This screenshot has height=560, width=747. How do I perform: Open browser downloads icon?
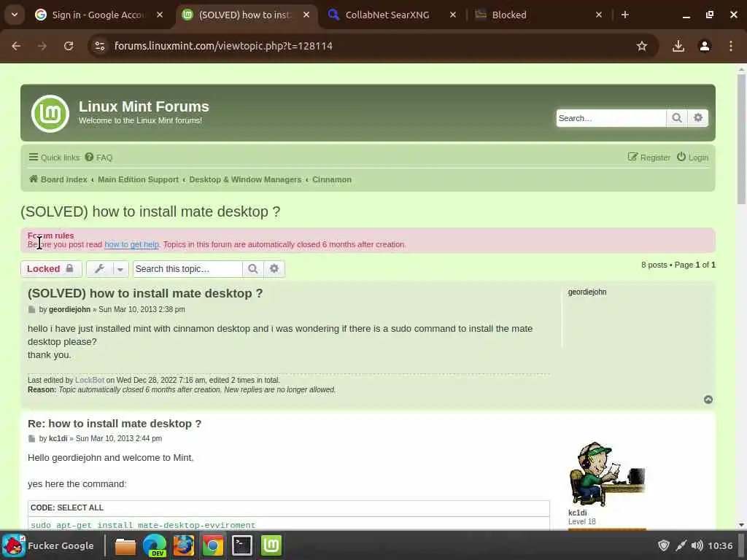coord(678,46)
